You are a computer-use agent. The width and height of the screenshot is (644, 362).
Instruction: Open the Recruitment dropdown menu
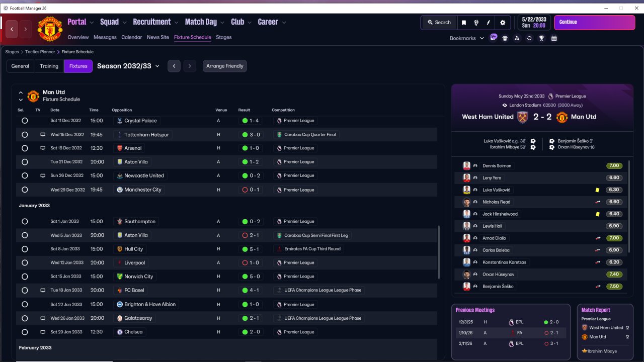click(155, 22)
